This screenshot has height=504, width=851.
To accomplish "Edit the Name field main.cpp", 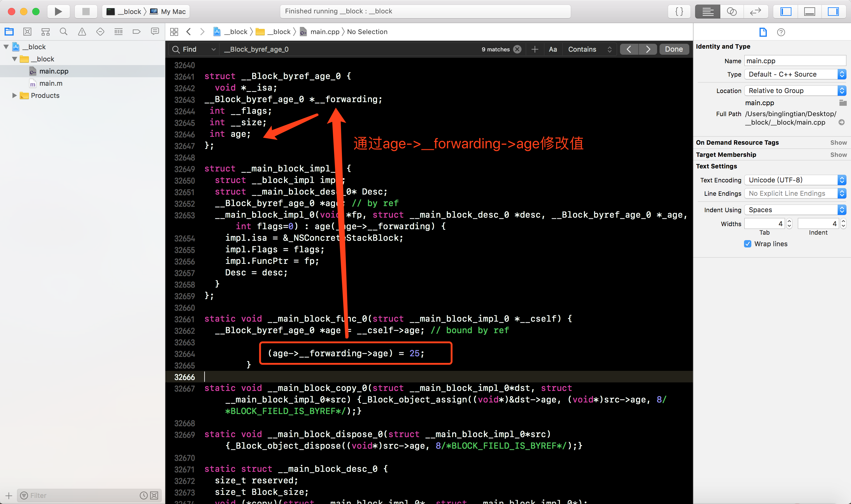I will tap(795, 61).
